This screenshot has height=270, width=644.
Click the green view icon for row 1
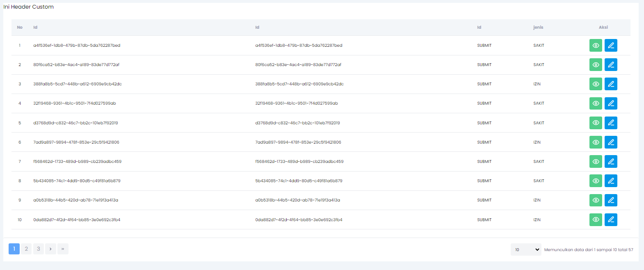pyautogui.click(x=596, y=46)
